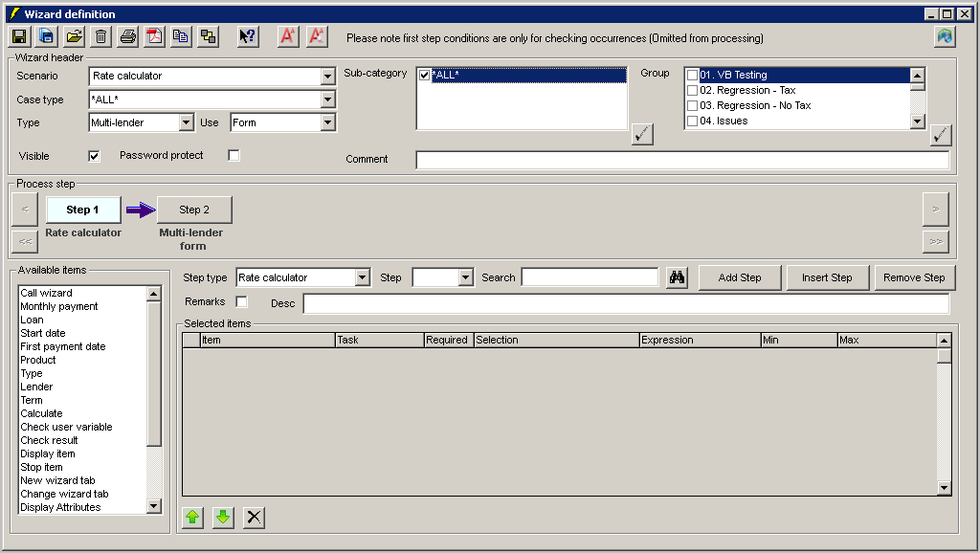Screen dimensions: 980x553
Task: Click into the Desc field
Action: [626, 303]
